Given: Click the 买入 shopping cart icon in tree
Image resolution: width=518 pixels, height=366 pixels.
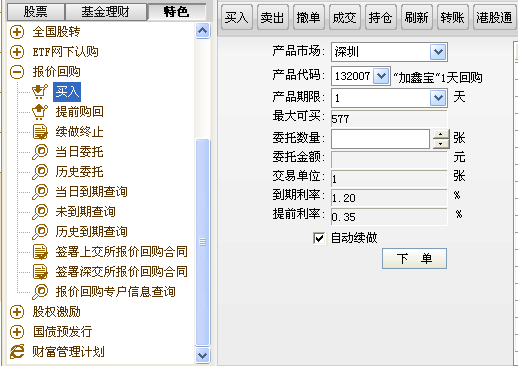Looking at the screenshot, I should (x=40, y=92).
